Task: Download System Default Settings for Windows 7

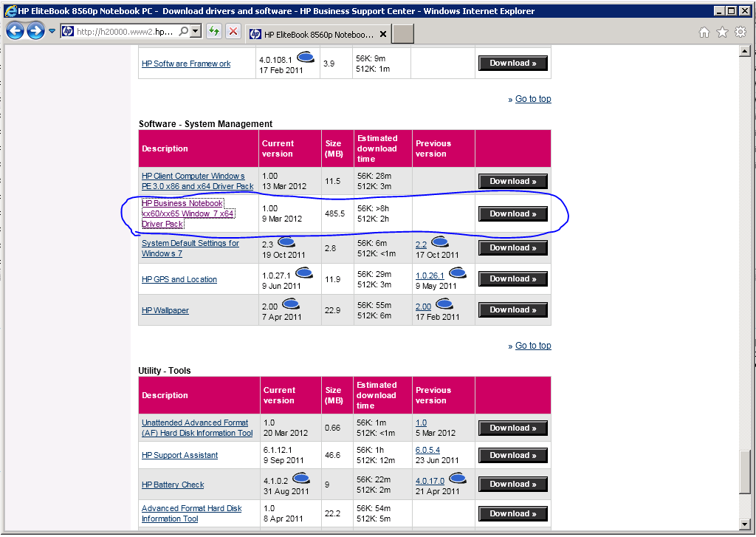Action: click(x=513, y=248)
